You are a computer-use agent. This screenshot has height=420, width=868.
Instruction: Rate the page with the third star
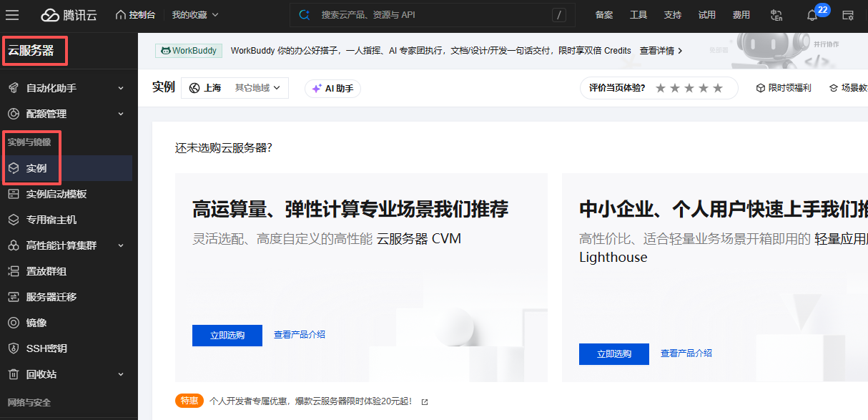click(x=689, y=88)
